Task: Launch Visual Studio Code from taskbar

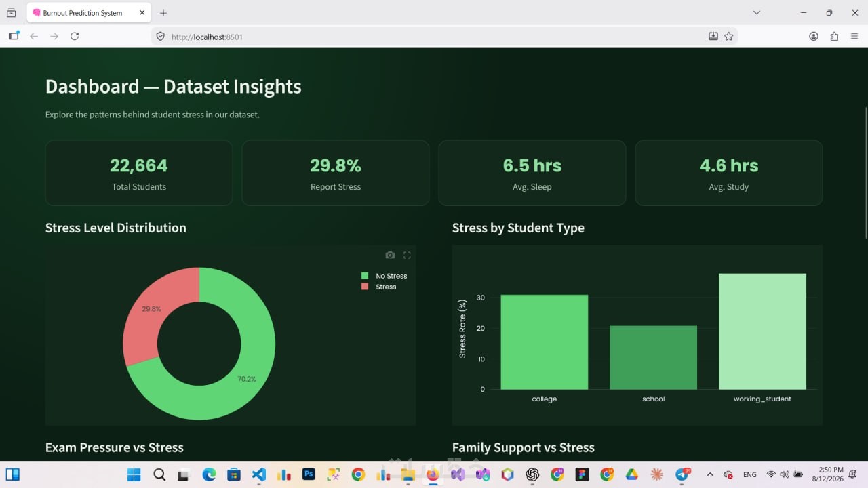Action: 259,474
